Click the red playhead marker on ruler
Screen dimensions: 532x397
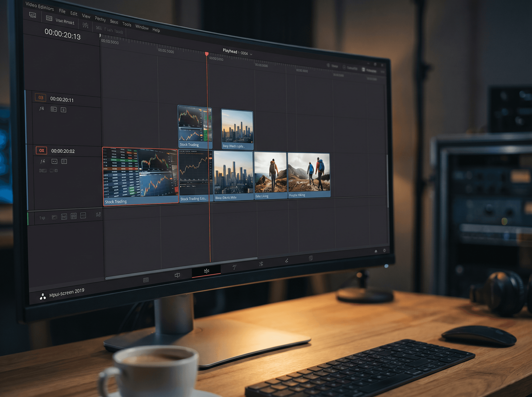click(207, 54)
